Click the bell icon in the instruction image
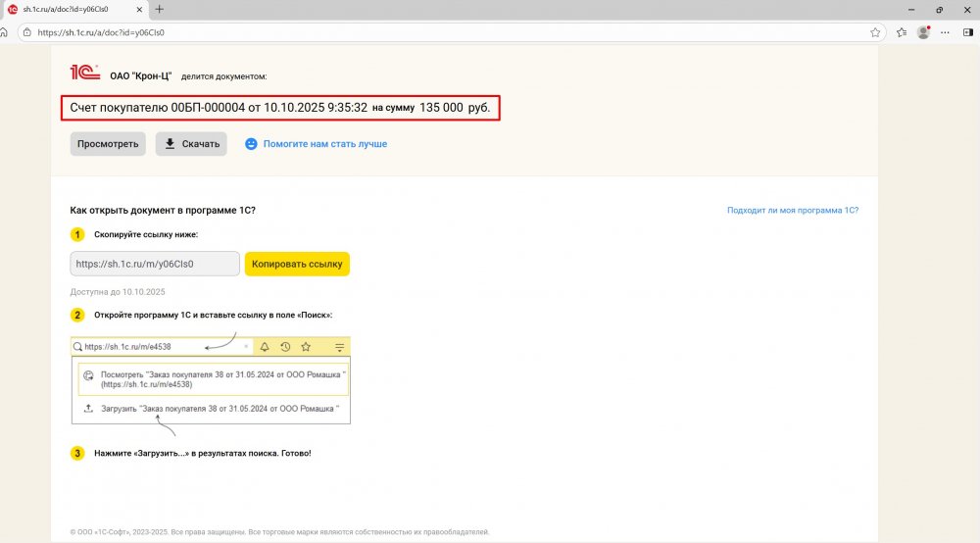Viewport: 980px width, 543px height. pyautogui.click(x=265, y=347)
